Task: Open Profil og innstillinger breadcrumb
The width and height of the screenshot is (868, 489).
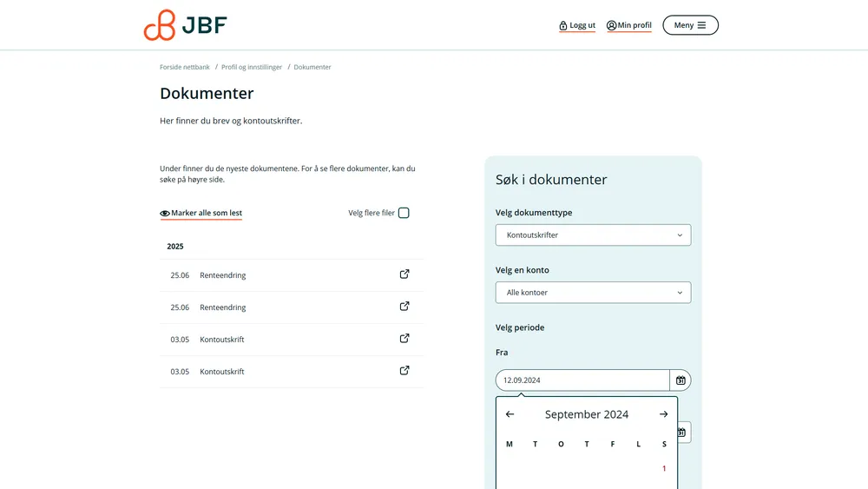Action: click(x=252, y=67)
